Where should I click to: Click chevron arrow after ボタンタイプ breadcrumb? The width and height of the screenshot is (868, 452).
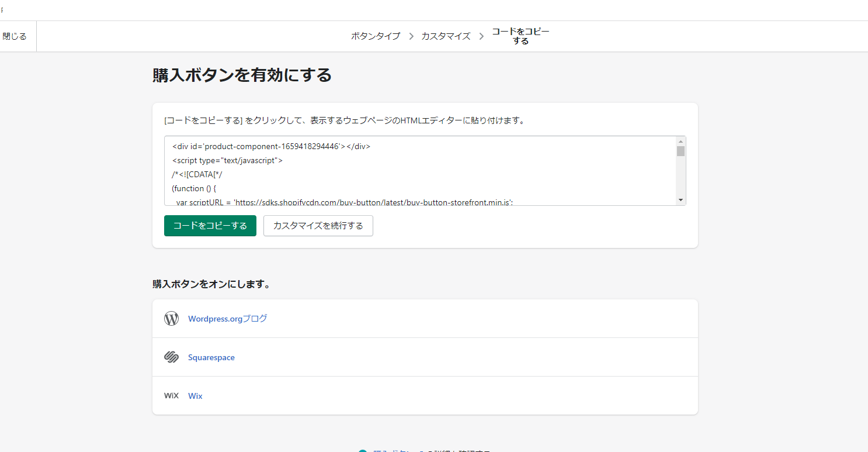[x=411, y=36]
